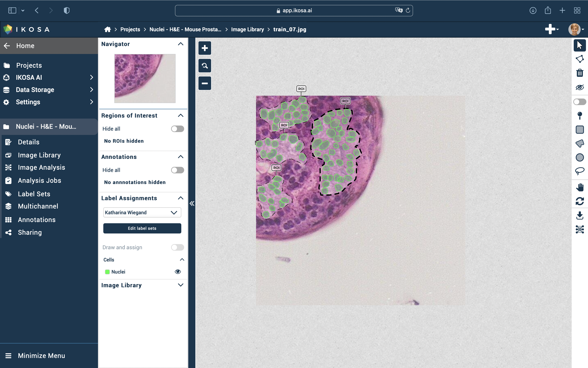Click the refresh arrows icon in toolbar
This screenshot has width=588, height=368.
click(x=579, y=201)
